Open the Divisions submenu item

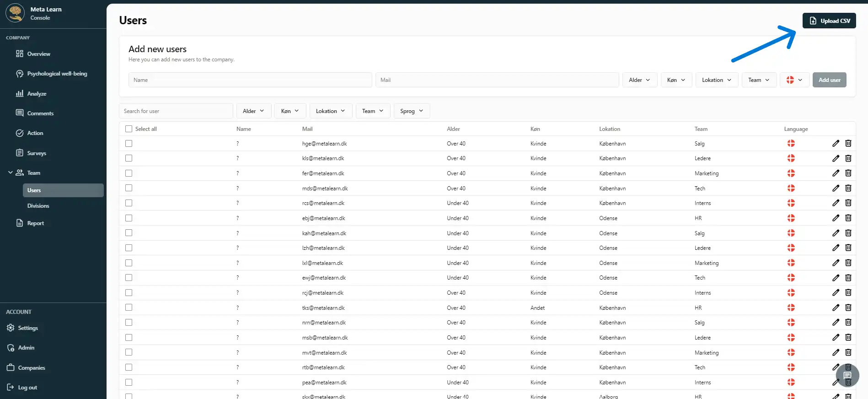38,206
